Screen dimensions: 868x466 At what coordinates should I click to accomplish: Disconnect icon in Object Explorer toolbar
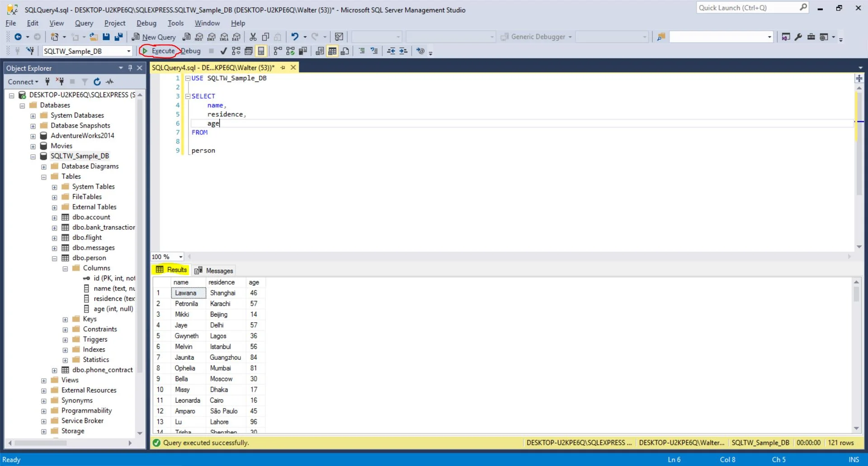(x=60, y=82)
